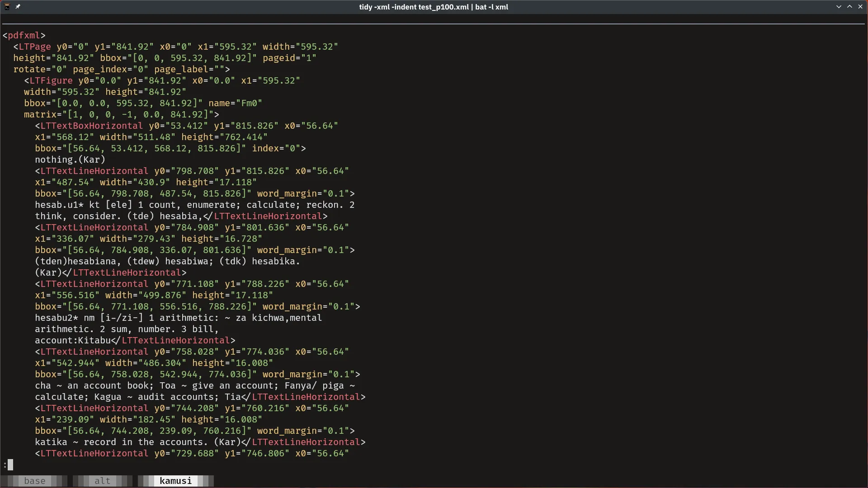
Task: Click the text "account:Kitabu" in the document
Action: coord(72,340)
